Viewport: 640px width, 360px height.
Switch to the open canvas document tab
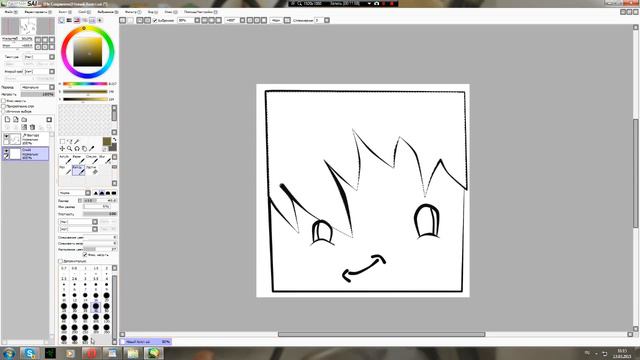[146, 342]
